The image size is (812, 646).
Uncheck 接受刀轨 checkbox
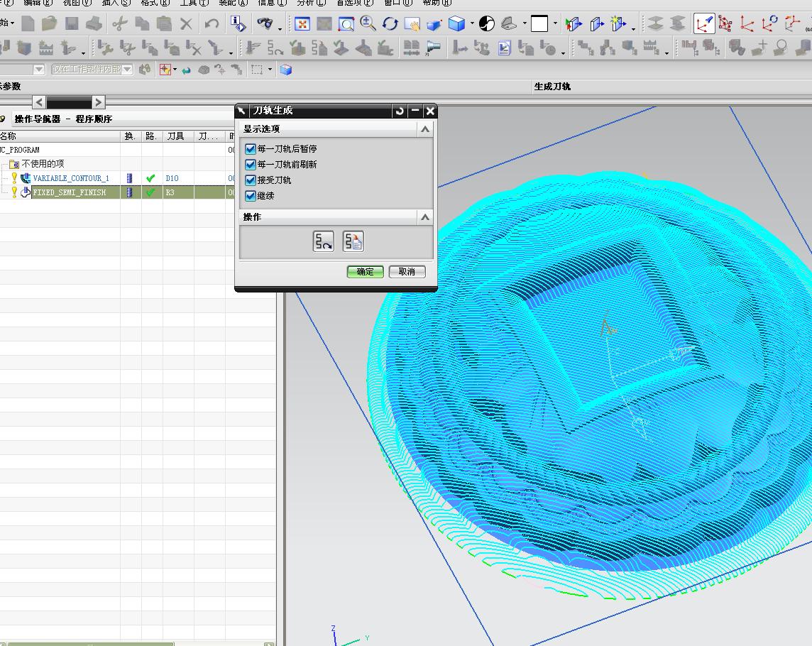tap(251, 180)
